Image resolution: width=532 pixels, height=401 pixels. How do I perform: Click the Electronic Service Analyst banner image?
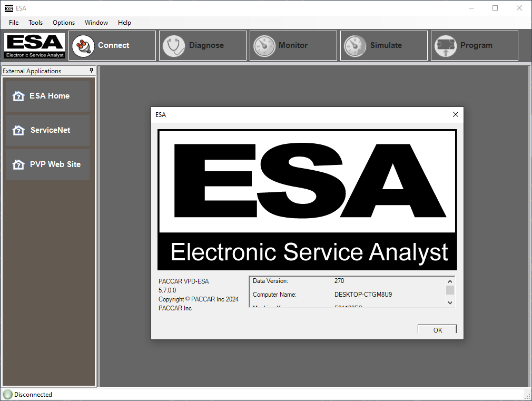[308, 200]
